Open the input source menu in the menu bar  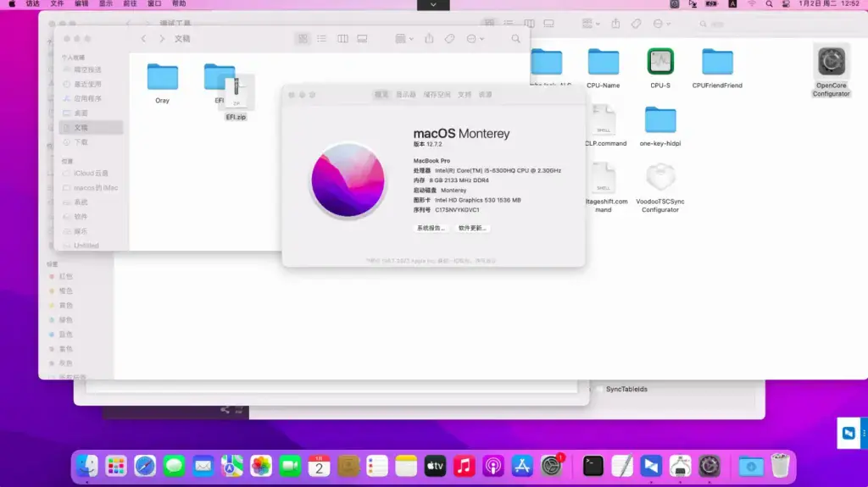[732, 4]
